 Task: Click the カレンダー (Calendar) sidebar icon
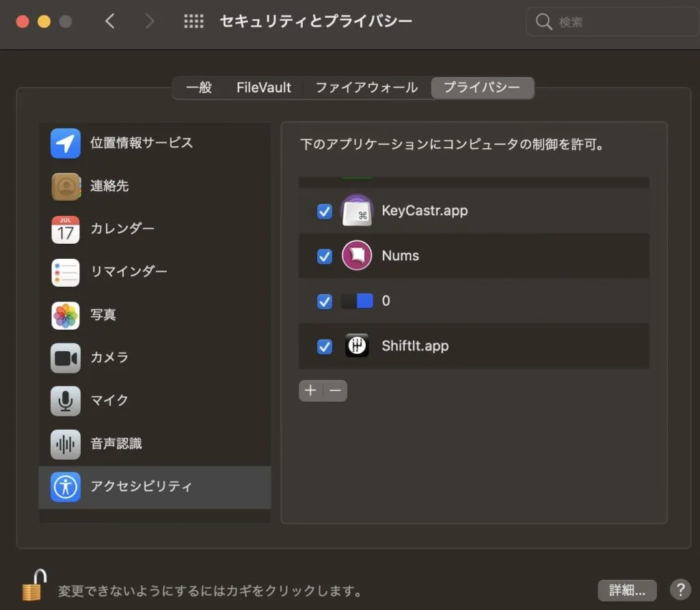click(65, 230)
